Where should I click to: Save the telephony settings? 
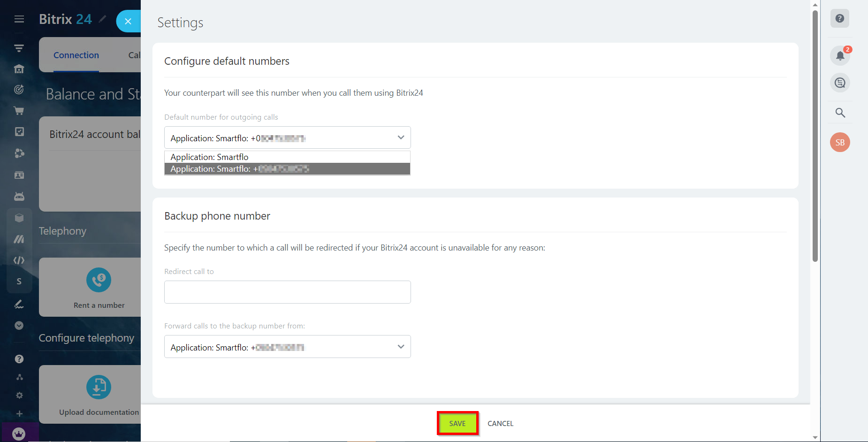coord(457,423)
